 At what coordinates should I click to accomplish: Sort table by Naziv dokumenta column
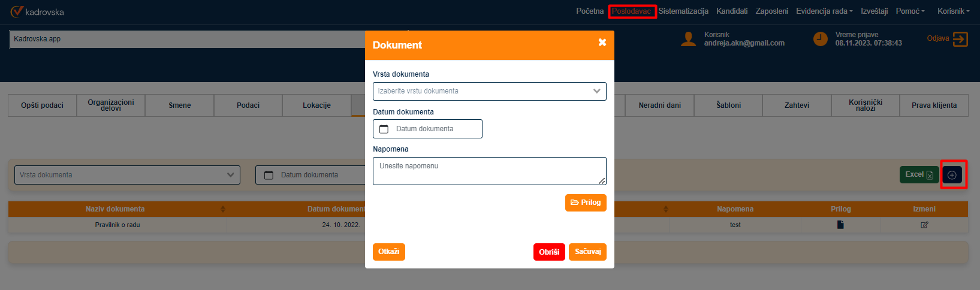click(115, 209)
